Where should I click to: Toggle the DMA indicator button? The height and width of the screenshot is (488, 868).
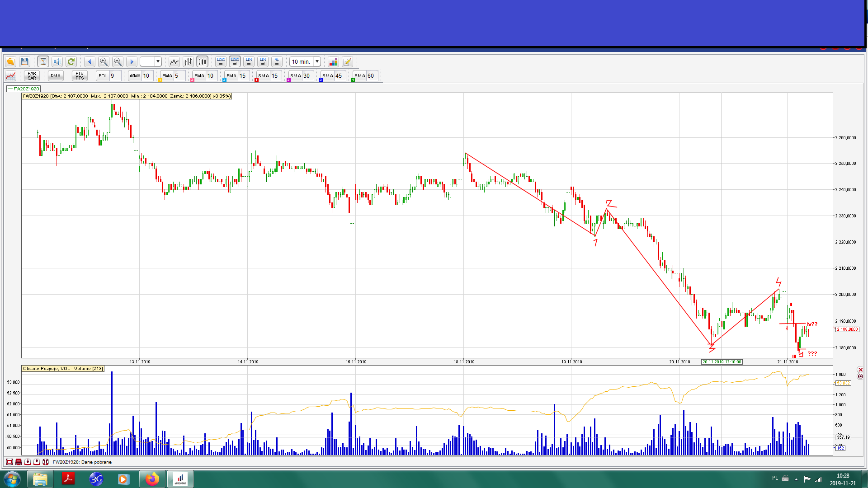click(x=56, y=75)
